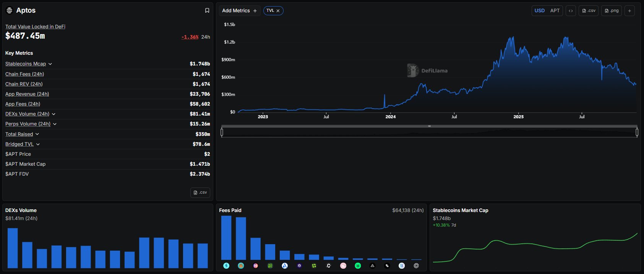
Task: Click the Chain Fees (24h) label
Action: [24, 74]
